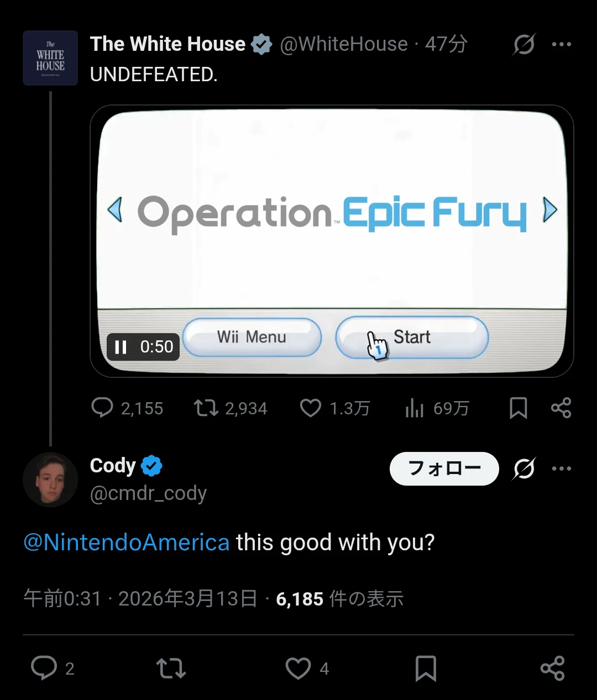The height and width of the screenshot is (700, 597).
Task: Like Cody's reply tweet
Action: (x=298, y=668)
